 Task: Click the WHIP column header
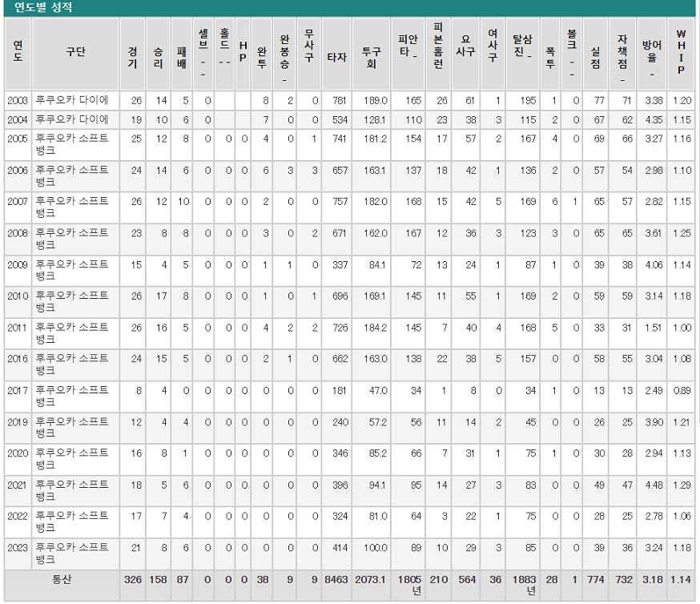tap(681, 52)
